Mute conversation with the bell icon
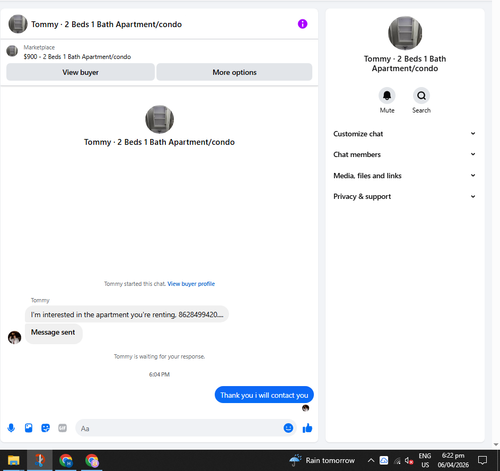This screenshot has height=471, width=500. point(387,96)
